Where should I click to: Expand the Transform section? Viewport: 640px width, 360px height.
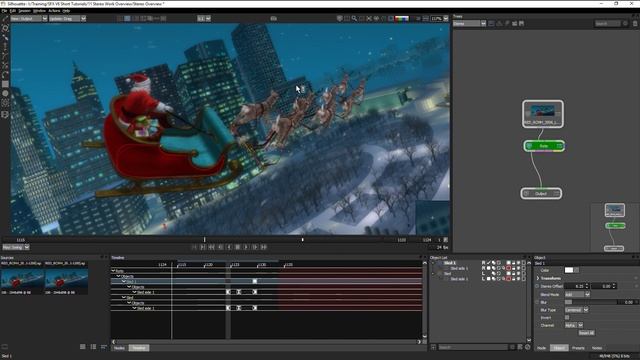tap(538, 278)
